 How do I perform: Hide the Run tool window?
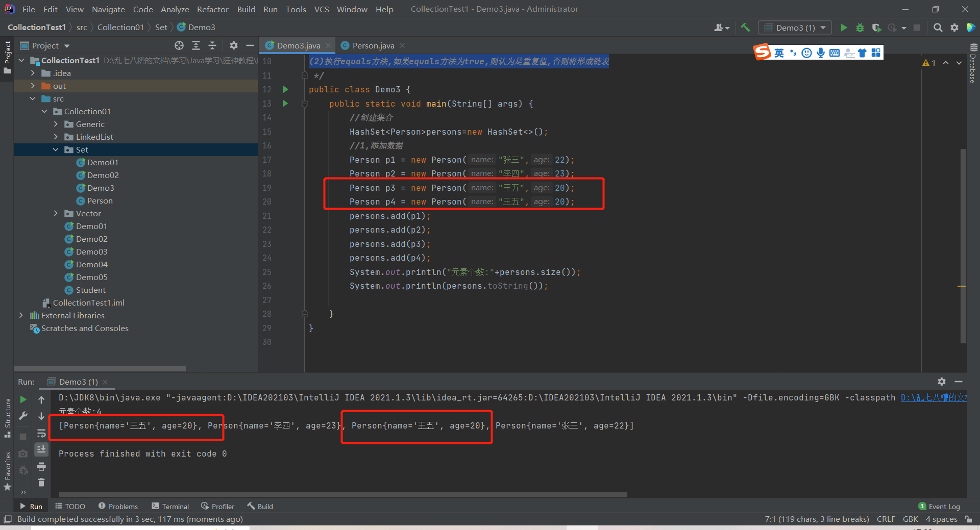pos(959,382)
